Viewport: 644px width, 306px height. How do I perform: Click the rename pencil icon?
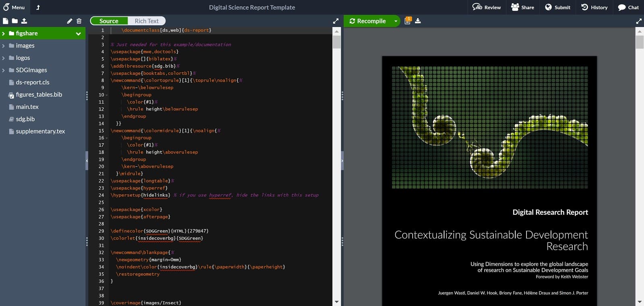pyautogui.click(x=69, y=21)
